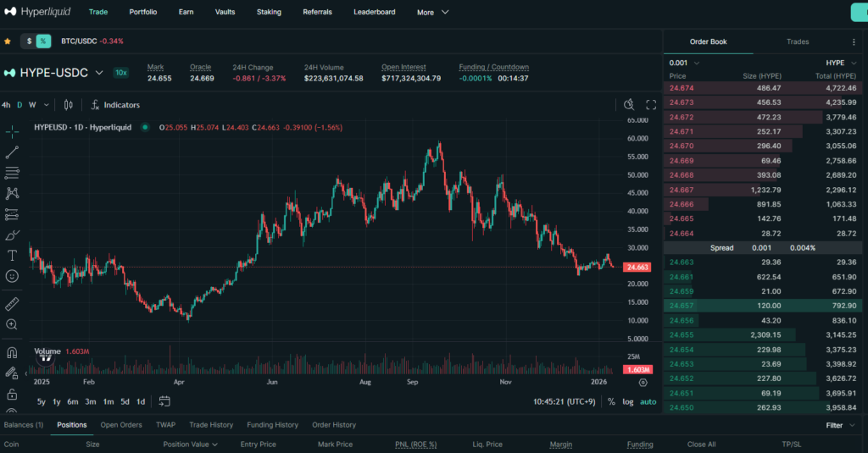Switch to the Trades tab
Screen dimensions: 868x453
(797, 41)
